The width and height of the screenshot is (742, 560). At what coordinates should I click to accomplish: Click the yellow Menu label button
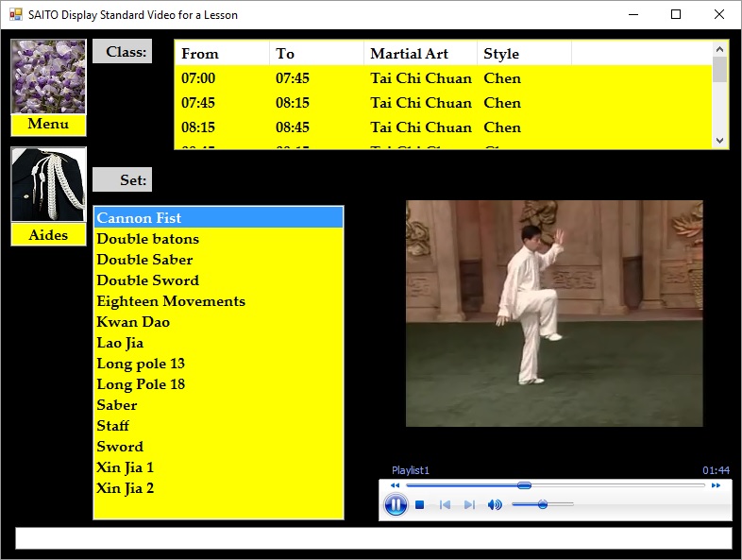tap(48, 125)
